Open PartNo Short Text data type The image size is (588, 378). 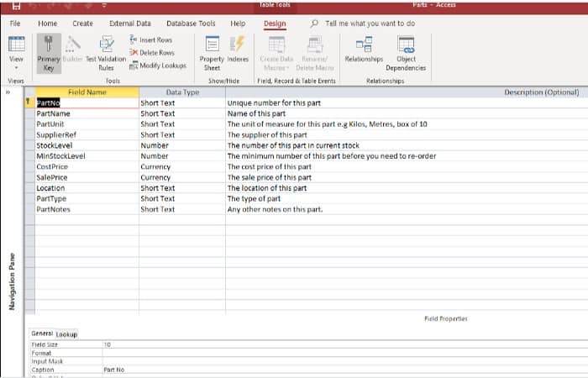(x=182, y=102)
